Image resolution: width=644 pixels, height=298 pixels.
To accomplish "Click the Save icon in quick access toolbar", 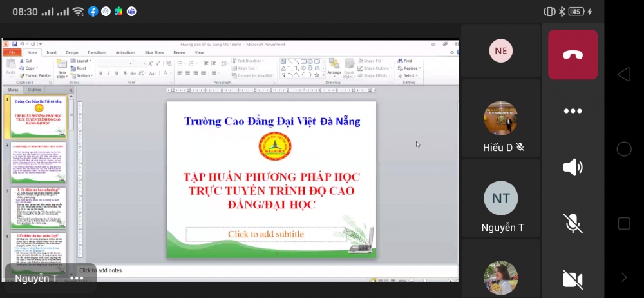I will click(x=14, y=45).
